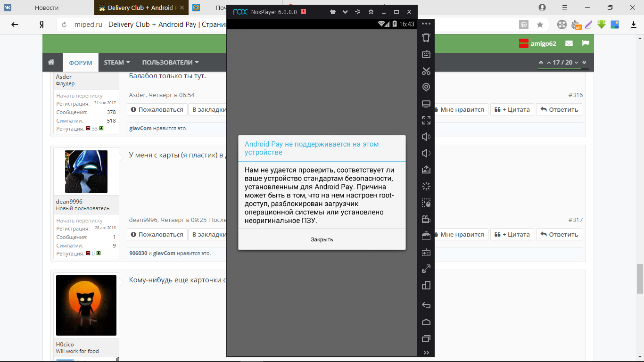
Task: Click the red NoxPlayer notification badge
Action: pos(304,12)
